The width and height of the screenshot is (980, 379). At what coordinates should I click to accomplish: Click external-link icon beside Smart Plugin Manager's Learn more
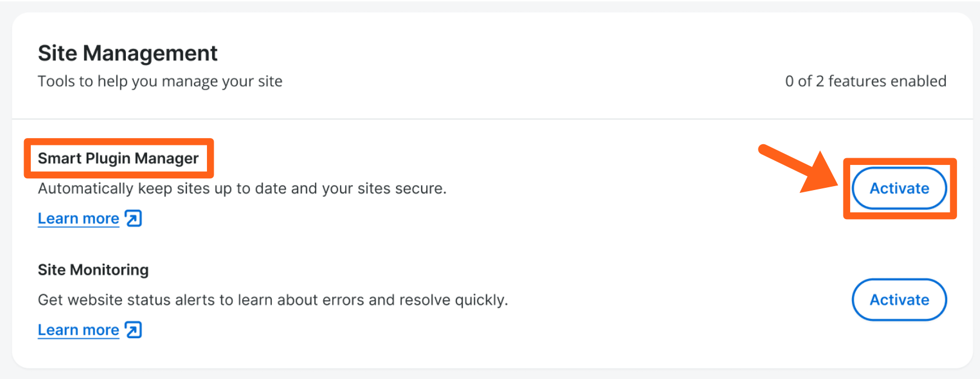(x=134, y=219)
